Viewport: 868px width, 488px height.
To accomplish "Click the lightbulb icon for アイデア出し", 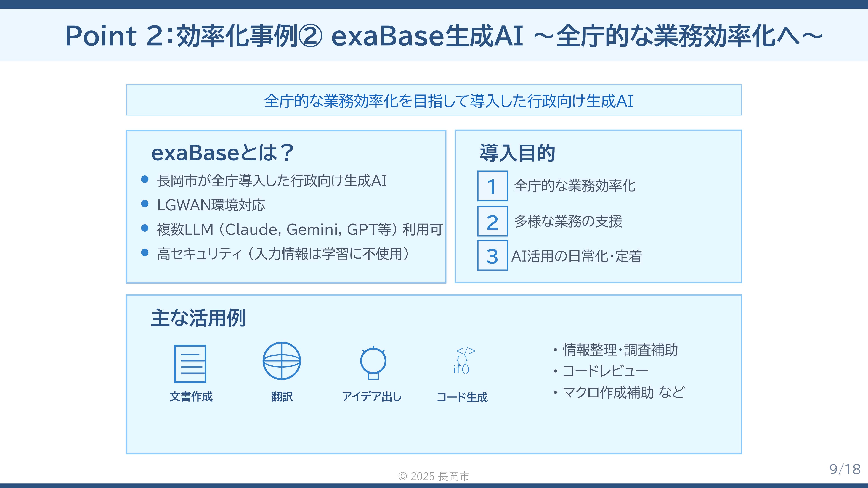I will tap(373, 362).
